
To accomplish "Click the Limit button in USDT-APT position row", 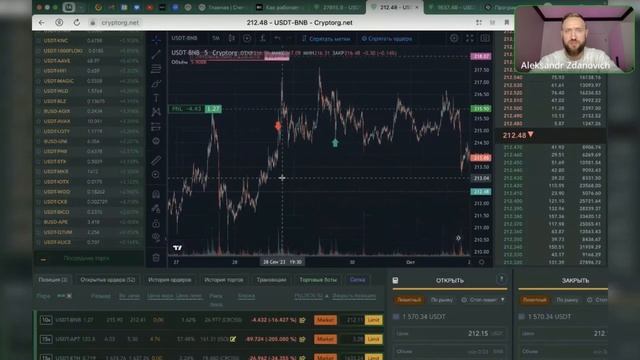I will click(x=373, y=339).
